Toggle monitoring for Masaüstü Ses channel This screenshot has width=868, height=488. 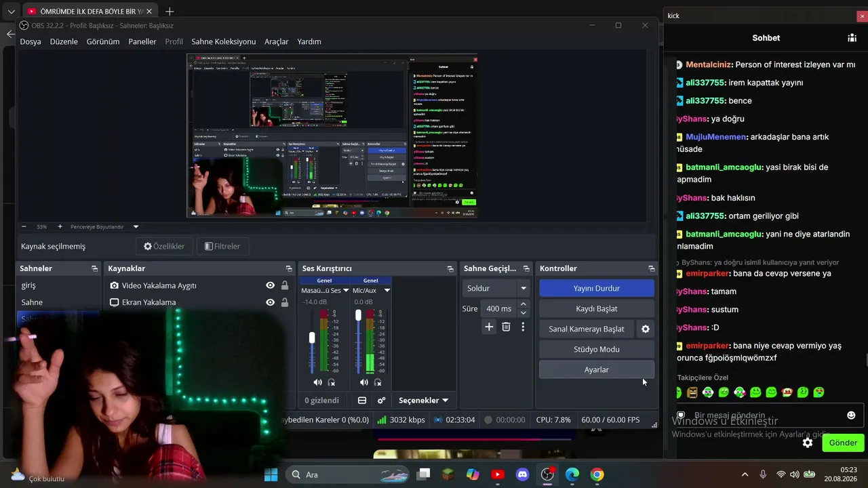(332, 383)
